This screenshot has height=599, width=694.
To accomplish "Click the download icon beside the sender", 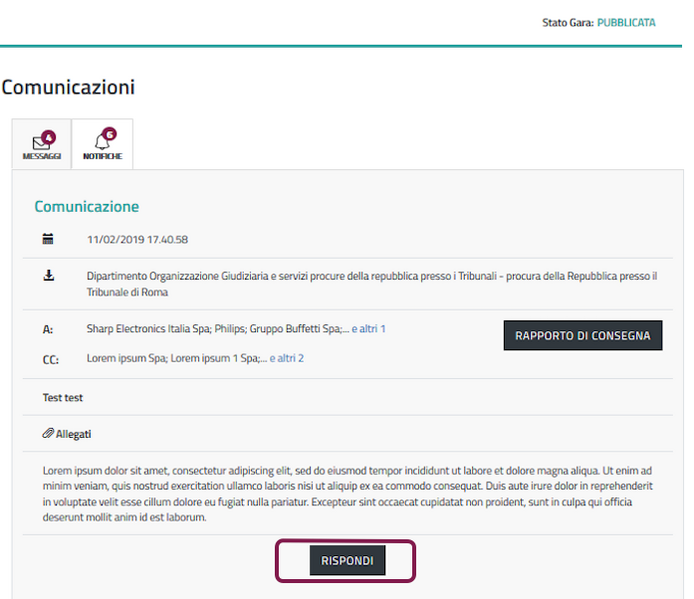I will click(x=48, y=275).
